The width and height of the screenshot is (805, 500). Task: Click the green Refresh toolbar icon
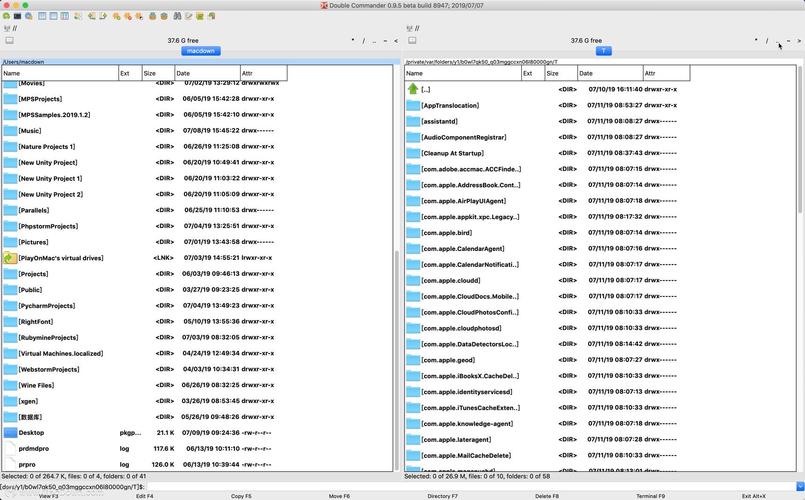click(6, 16)
